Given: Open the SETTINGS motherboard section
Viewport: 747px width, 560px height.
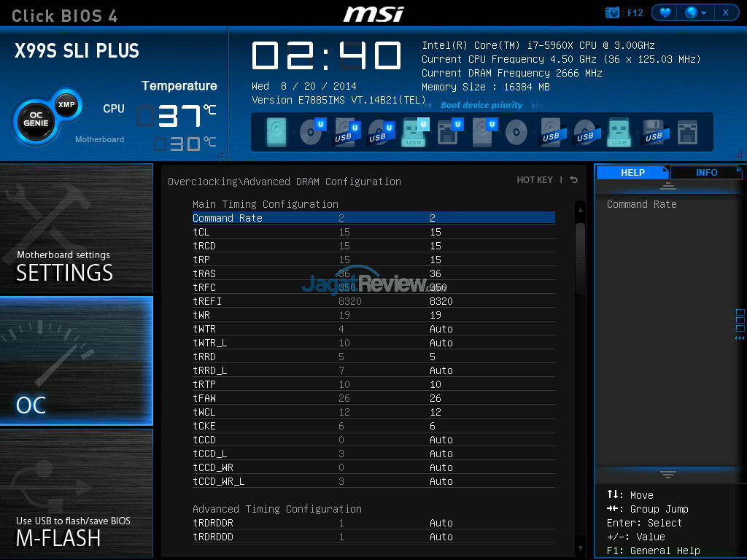Looking at the screenshot, I should coord(76,228).
